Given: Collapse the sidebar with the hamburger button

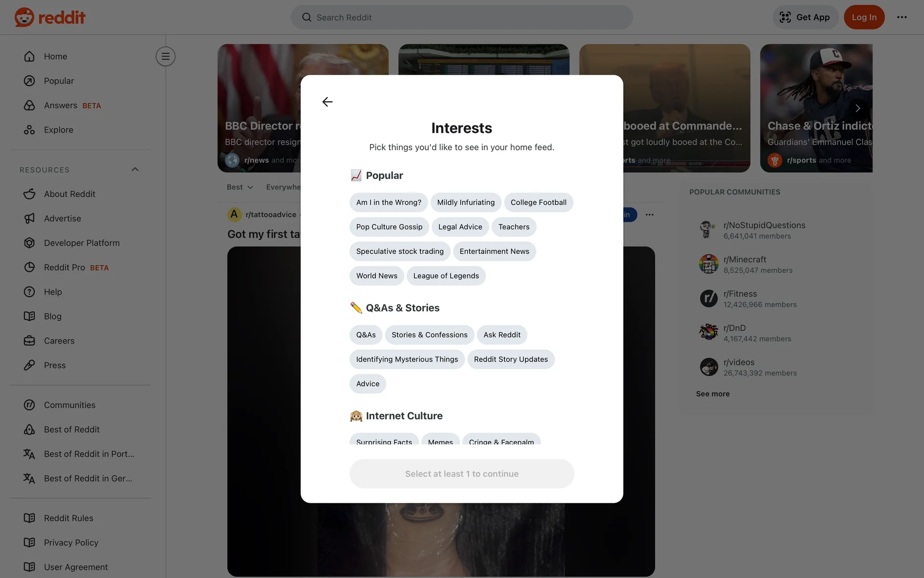Looking at the screenshot, I should [166, 56].
